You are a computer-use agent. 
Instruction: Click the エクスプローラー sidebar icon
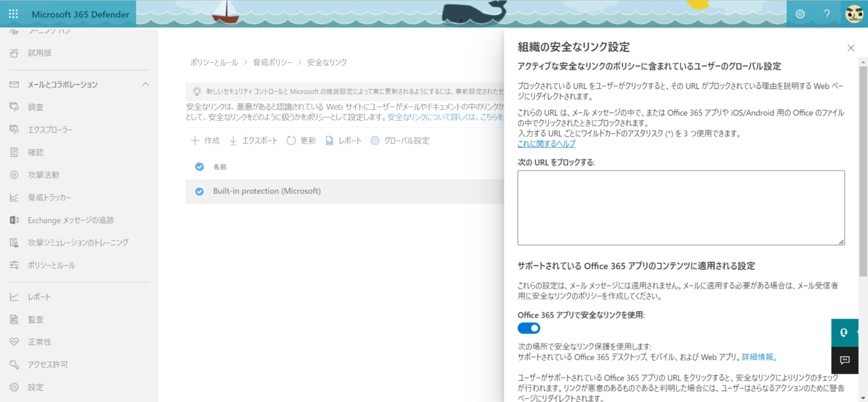click(x=14, y=129)
